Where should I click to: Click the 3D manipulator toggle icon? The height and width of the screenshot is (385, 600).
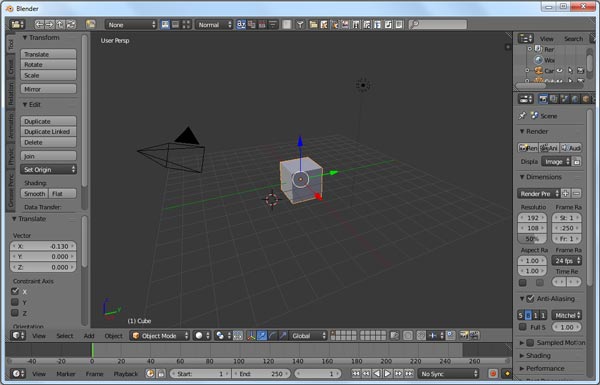pos(251,336)
